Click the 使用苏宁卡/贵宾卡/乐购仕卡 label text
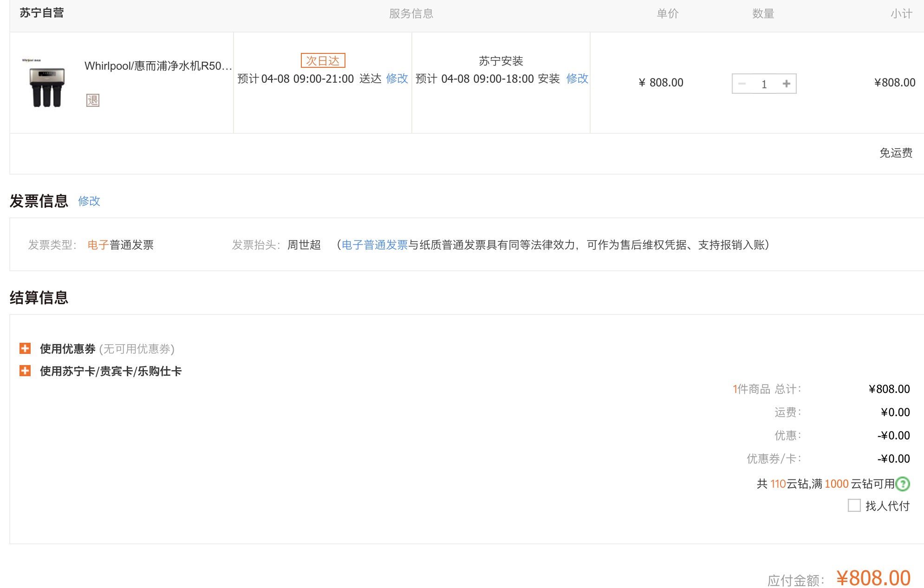The image size is (924, 588). click(111, 371)
